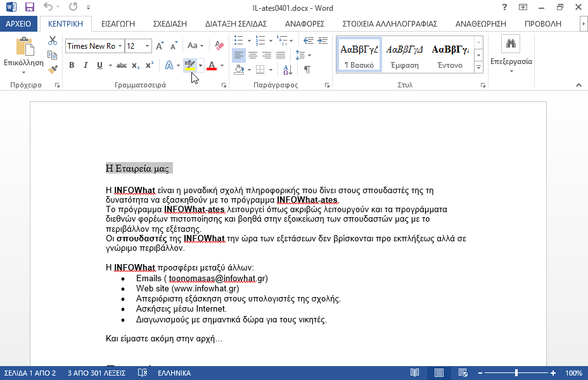Switch to Web Layout view
588x380 pixels.
tap(463, 373)
